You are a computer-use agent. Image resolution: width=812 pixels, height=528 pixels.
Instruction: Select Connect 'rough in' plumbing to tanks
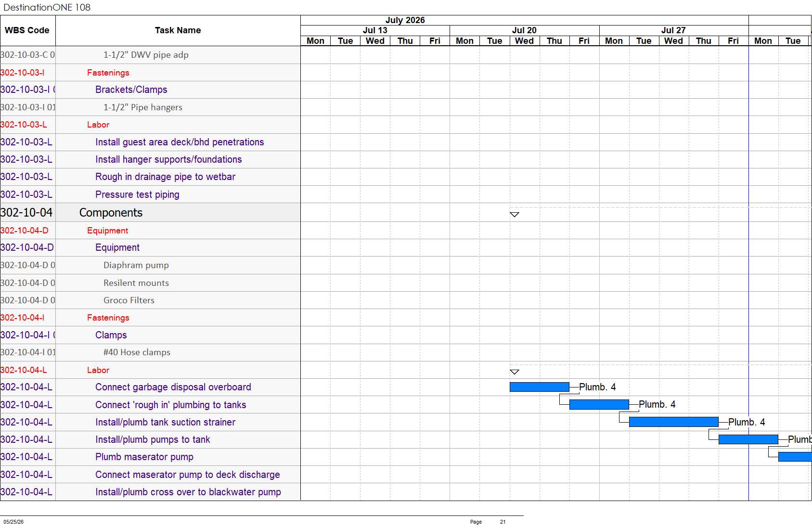[x=171, y=405]
